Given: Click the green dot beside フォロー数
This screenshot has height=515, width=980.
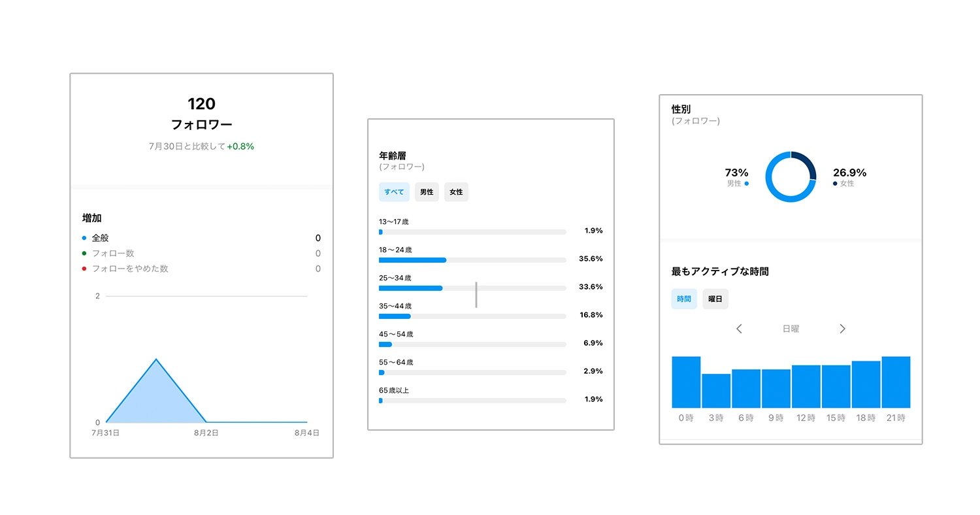Looking at the screenshot, I should (x=84, y=254).
